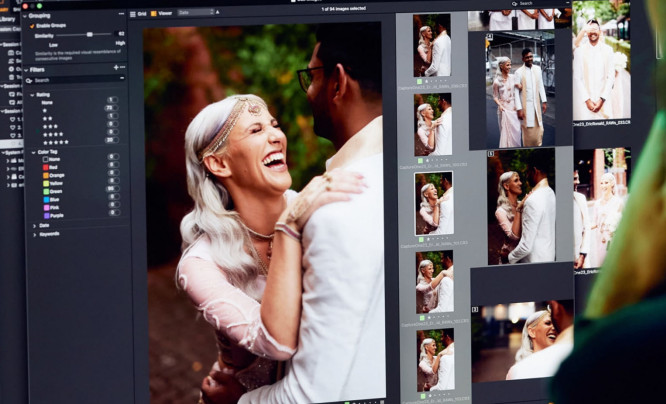Open the Filters panel three-dot menu

pyautogui.click(x=122, y=67)
